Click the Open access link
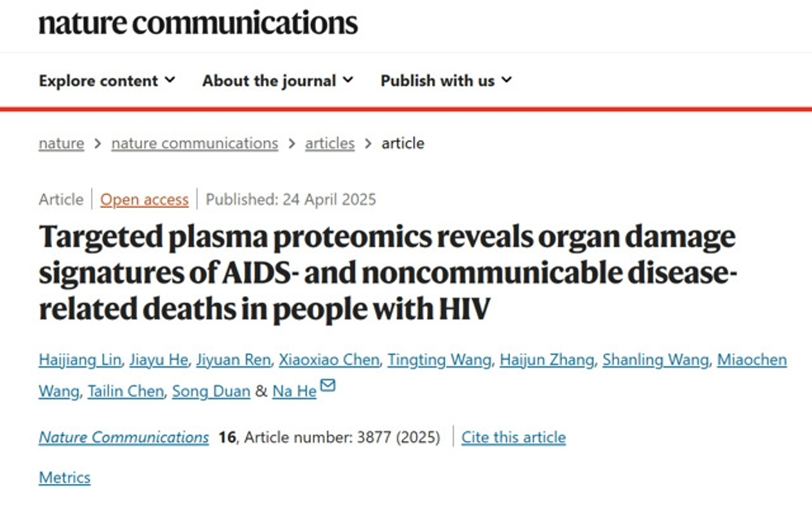The image size is (812, 506). [145, 200]
